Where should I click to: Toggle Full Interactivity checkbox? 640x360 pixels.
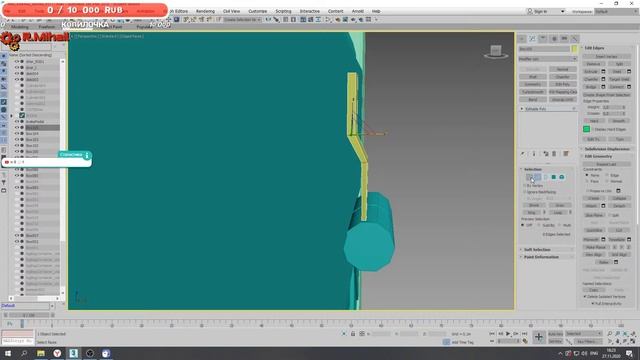(593, 304)
